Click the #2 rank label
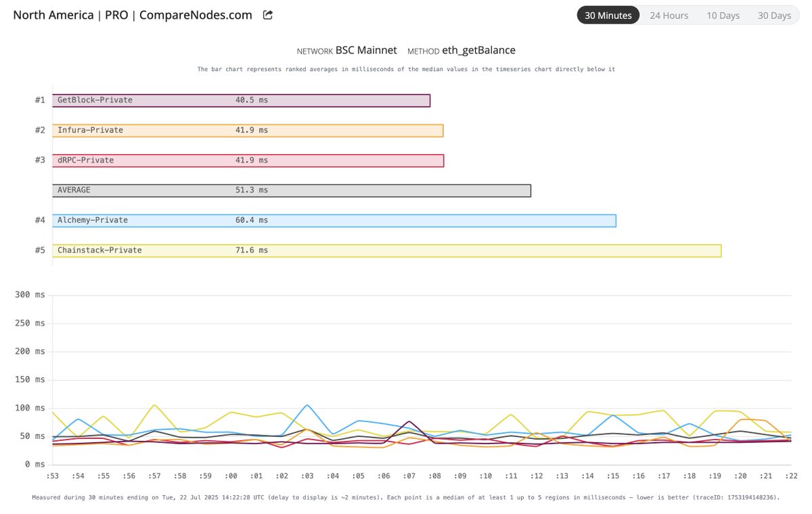The height and width of the screenshot is (514, 812). pyautogui.click(x=40, y=131)
